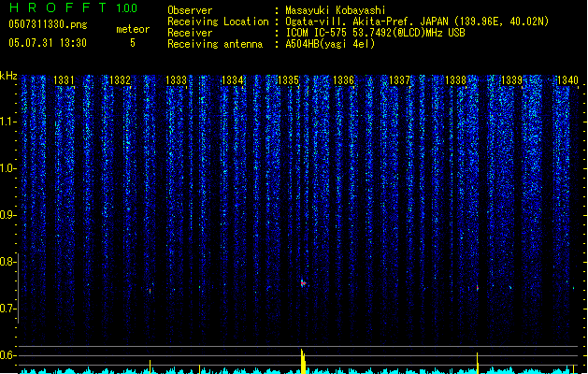
Task: Click the red meteor echo after 1332
Action: coord(150,291)
